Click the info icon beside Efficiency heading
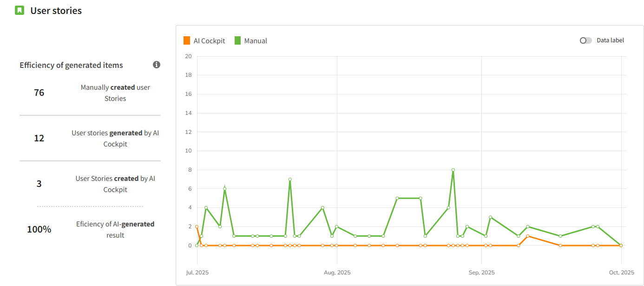 pos(157,65)
